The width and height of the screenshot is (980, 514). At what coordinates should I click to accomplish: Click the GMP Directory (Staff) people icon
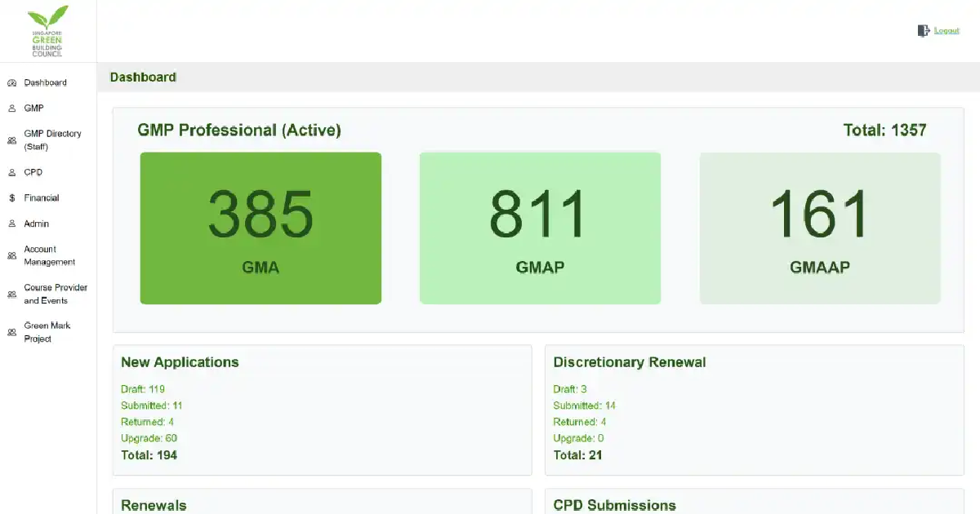pyautogui.click(x=11, y=140)
